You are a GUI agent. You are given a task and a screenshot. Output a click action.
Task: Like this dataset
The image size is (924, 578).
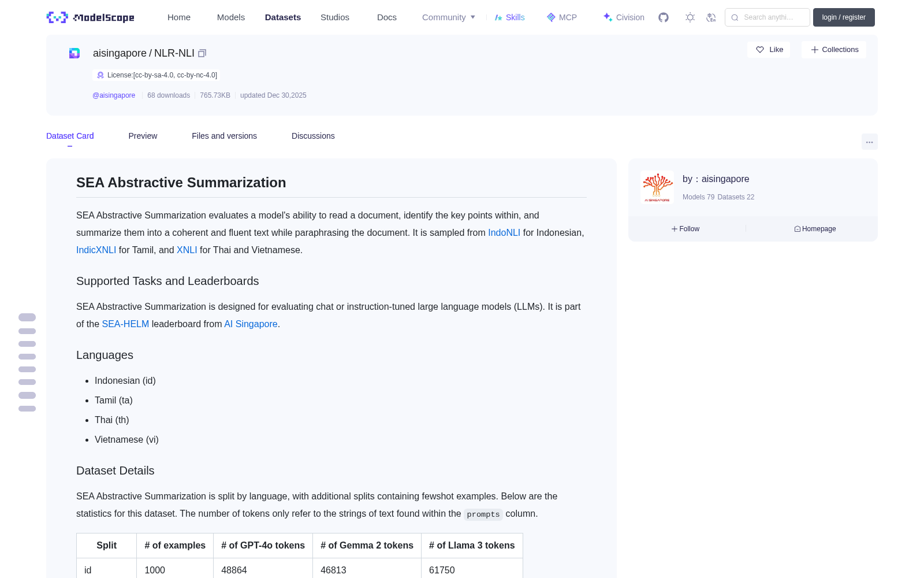coord(769,50)
